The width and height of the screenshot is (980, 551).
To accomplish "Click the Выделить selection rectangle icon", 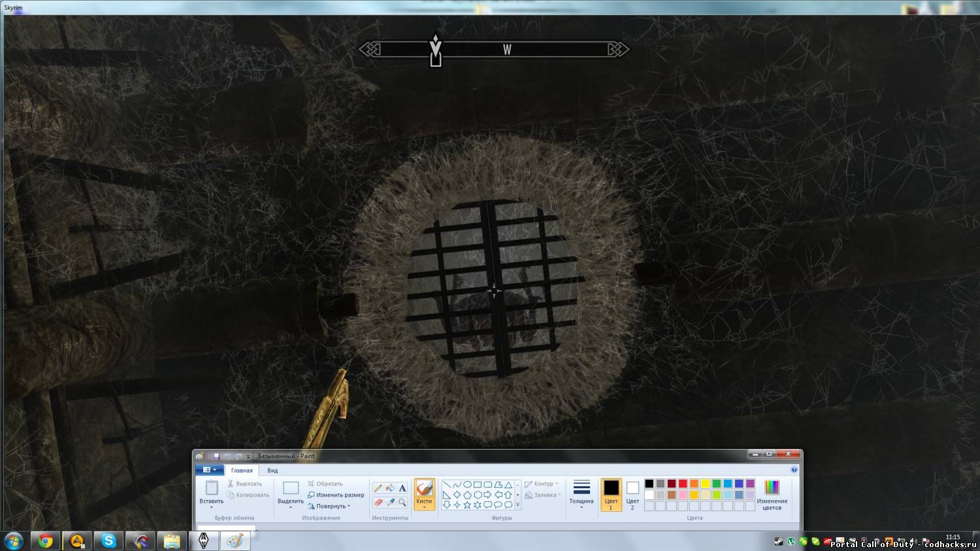I will (291, 488).
